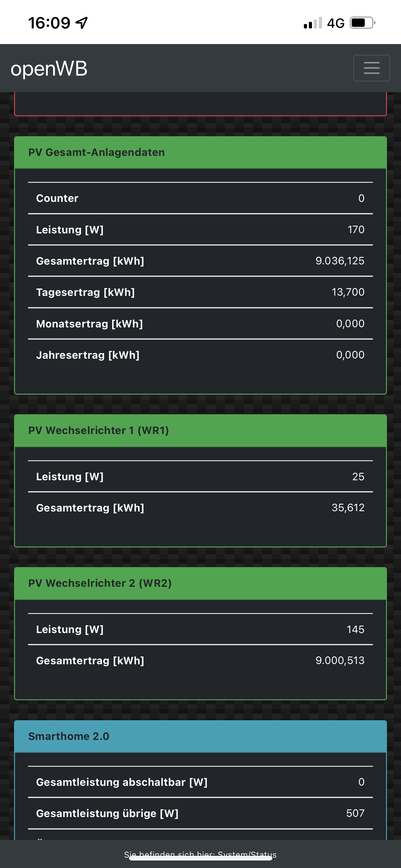Click the Smarthome 2.0 card header
Viewport: 401px width, 868px height.
tap(200, 736)
